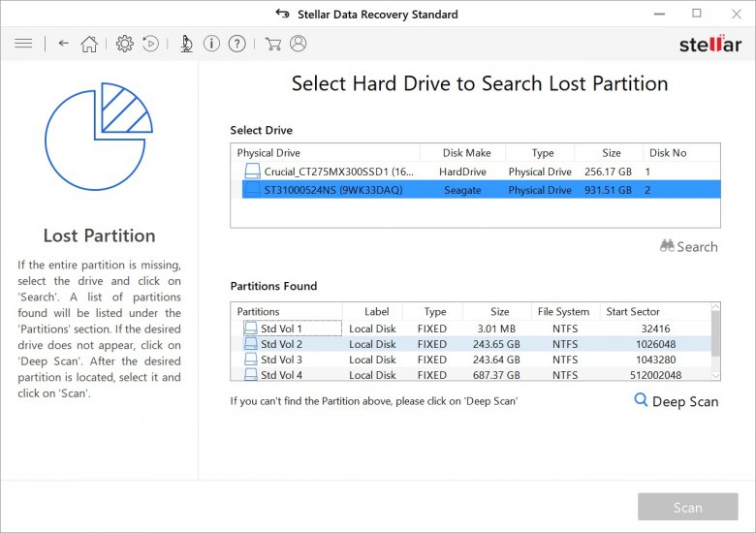Open the settings gear icon

tap(125, 44)
